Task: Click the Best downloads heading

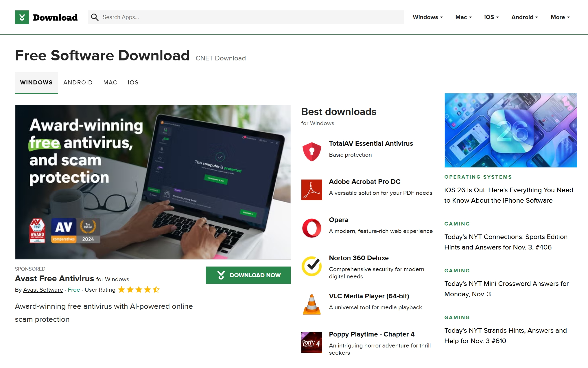Action: click(x=339, y=112)
